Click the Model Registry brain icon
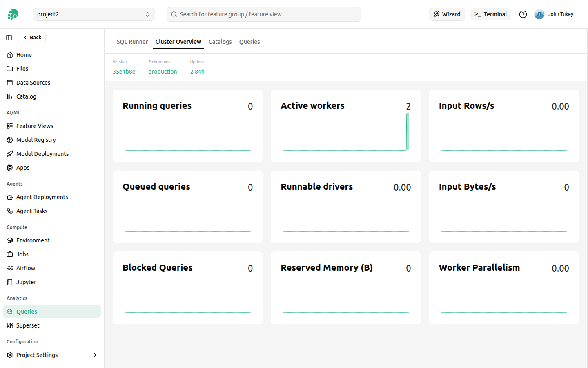 10,140
